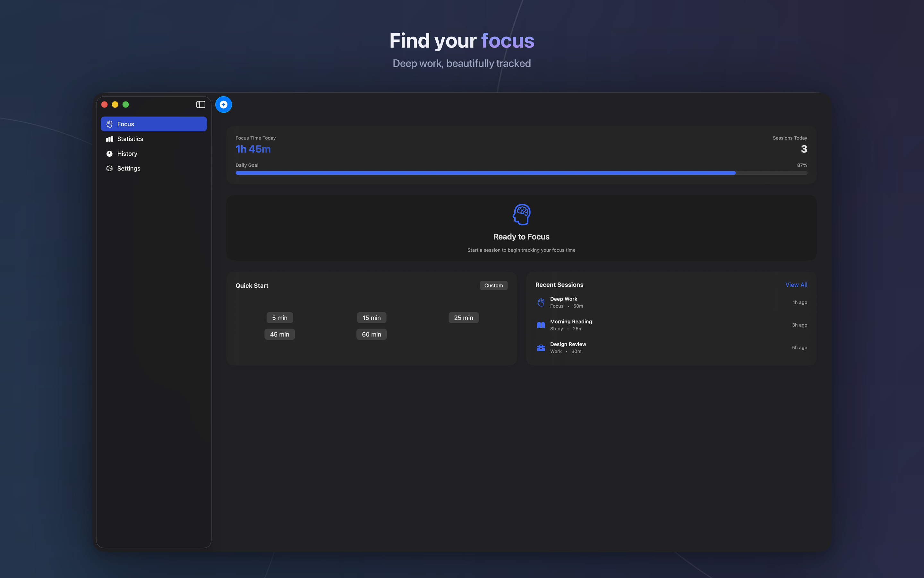Click the History clock icon

[x=110, y=154]
